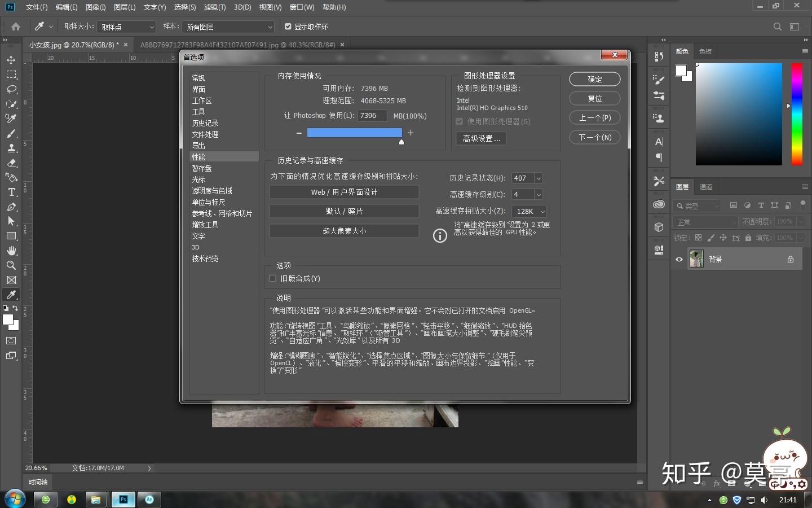Screen dimensions: 812x508
Task: Click the 上一个(P) button
Action: click(x=595, y=117)
